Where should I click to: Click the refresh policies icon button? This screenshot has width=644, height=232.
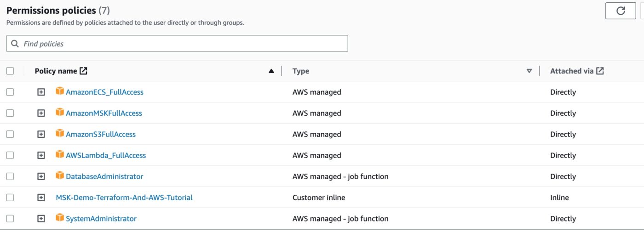tap(621, 11)
